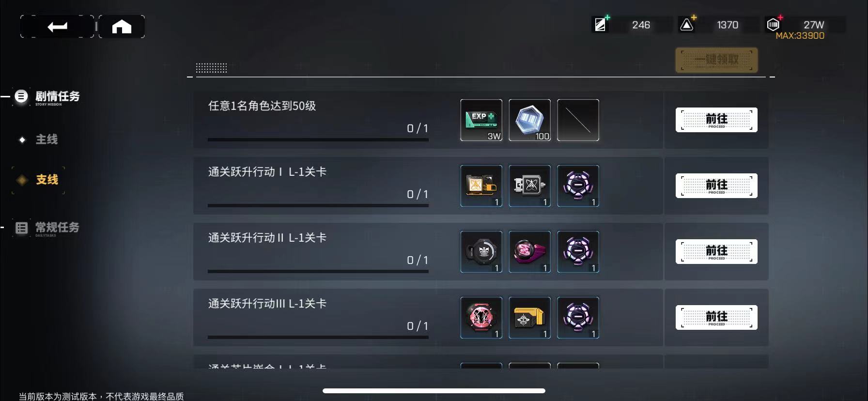Select the crystal cube 100 reward
The height and width of the screenshot is (401, 868).
coord(529,120)
